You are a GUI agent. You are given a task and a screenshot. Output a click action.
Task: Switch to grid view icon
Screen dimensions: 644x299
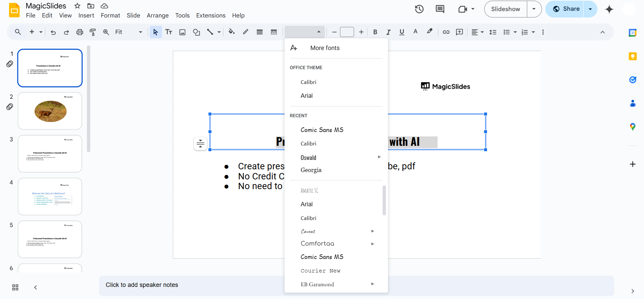pos(15,287)
